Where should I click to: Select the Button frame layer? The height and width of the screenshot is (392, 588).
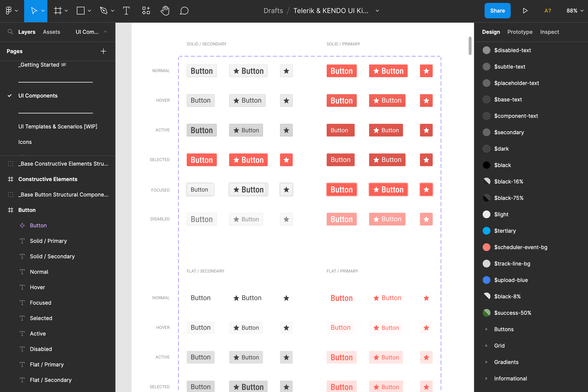[27, 210]
